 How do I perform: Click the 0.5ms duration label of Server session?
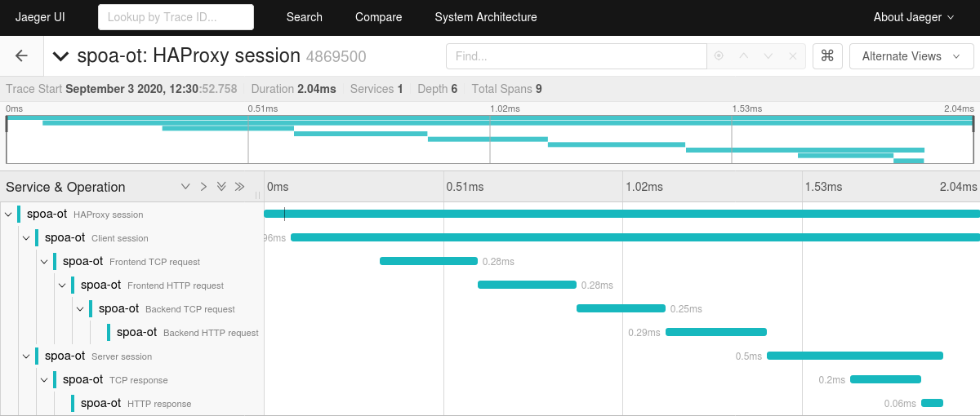click(x=749, y=356)
